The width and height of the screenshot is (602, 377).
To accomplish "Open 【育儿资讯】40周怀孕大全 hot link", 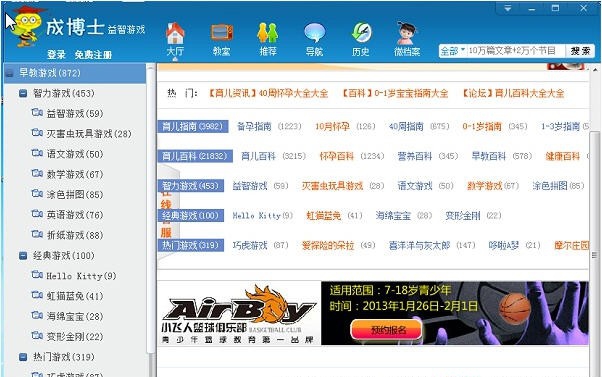I will [268, 93].
